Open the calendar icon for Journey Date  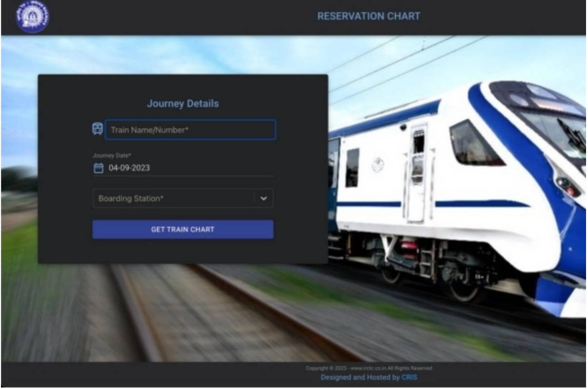[98, 168]
